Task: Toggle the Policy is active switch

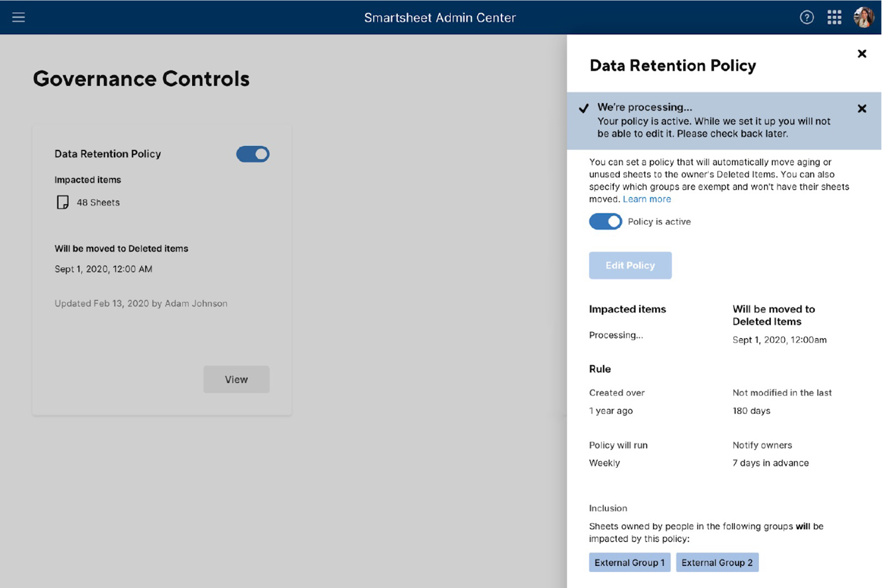Action: pos(605,222)
